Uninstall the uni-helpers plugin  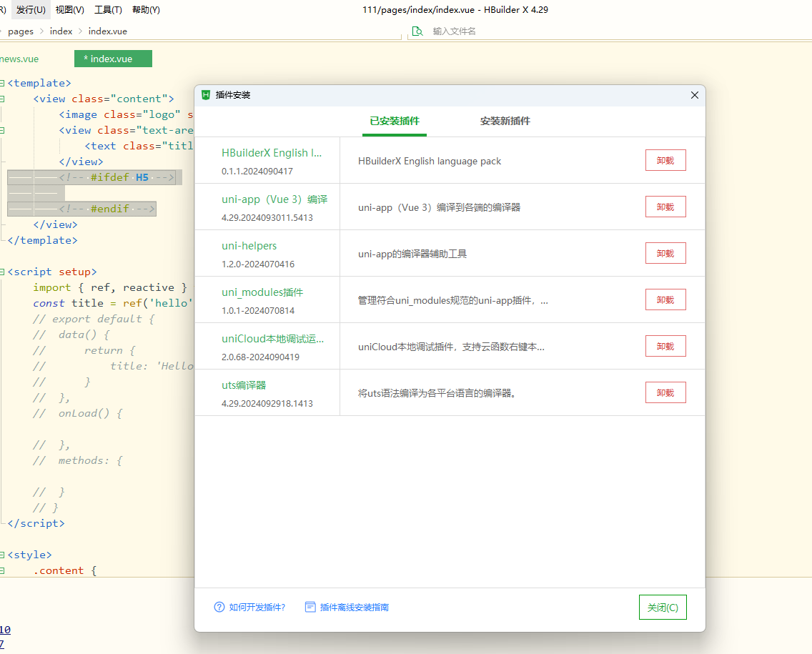[665, 253]
